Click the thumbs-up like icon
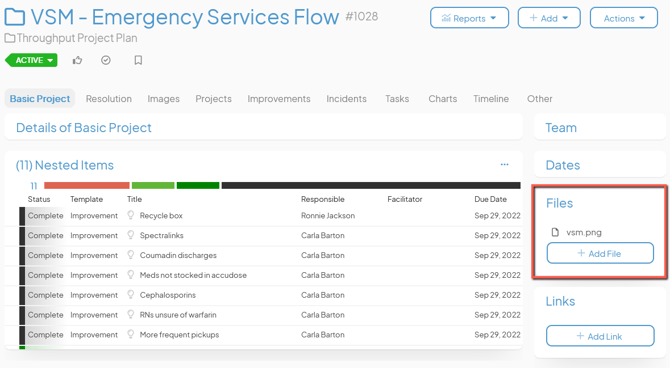Viewport: 670px width, 368px height. (77, 60)
